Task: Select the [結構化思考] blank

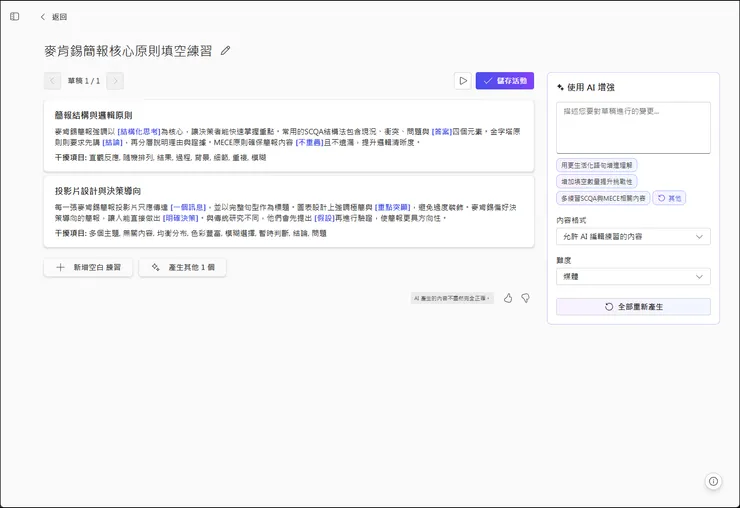Action: click(x=139, y=132)
